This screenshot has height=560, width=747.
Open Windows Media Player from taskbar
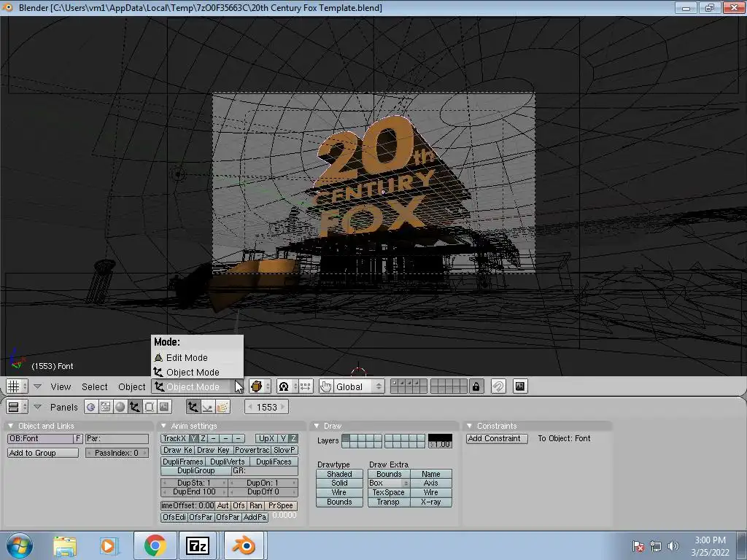108,545
